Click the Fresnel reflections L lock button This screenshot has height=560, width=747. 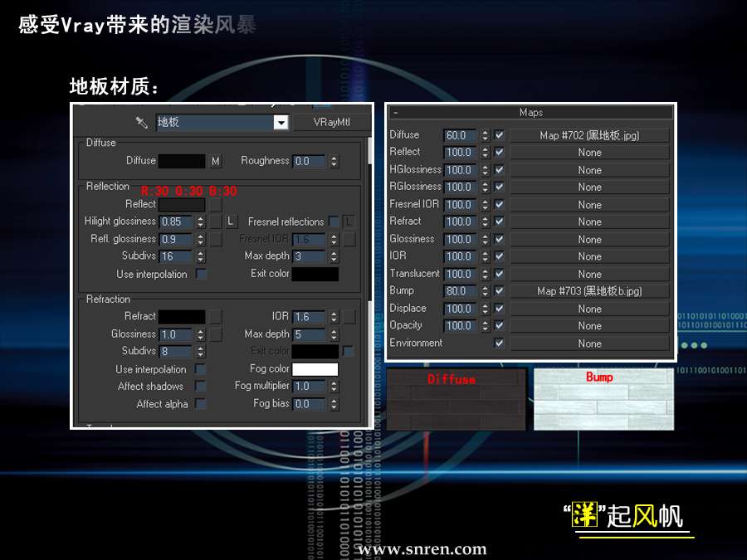[349, 222]
